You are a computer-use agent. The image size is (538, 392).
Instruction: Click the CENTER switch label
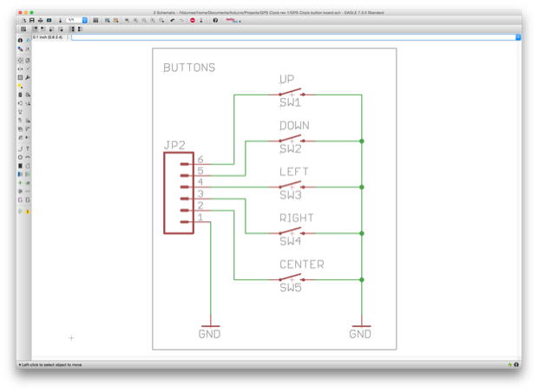point(302,265)
